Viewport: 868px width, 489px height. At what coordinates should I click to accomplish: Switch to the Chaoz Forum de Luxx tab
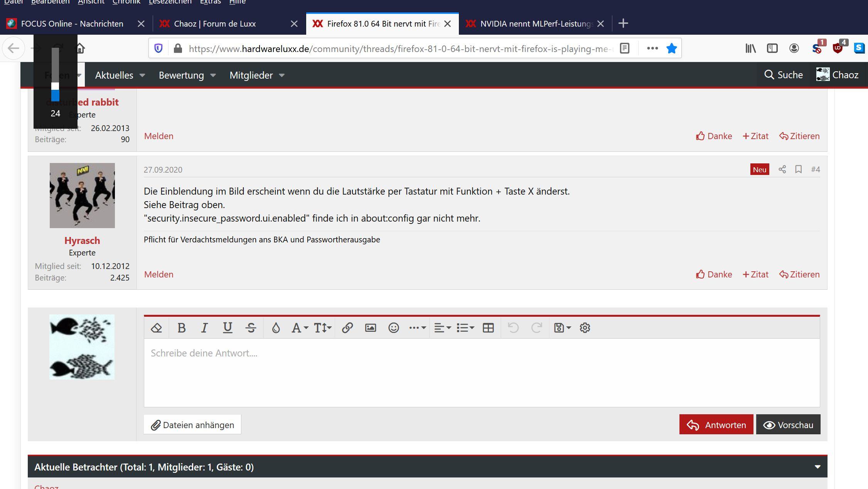[229, 24]
